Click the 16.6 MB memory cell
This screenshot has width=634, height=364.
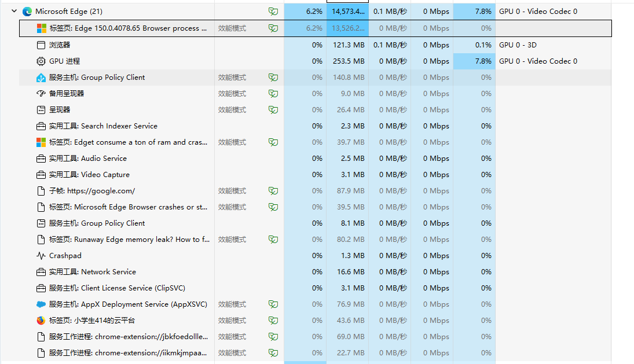point(348,272)
